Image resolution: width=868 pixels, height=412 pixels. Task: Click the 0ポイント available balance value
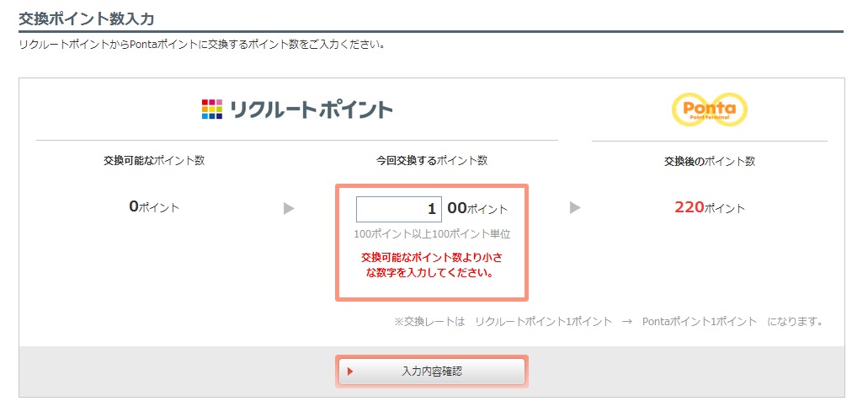[x=154, y=207]
